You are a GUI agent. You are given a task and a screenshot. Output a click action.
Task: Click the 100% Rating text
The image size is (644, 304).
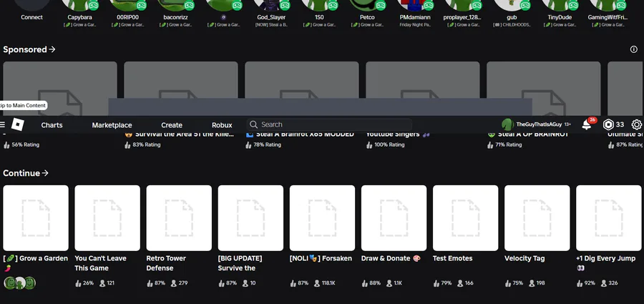(x=389, y=144)
